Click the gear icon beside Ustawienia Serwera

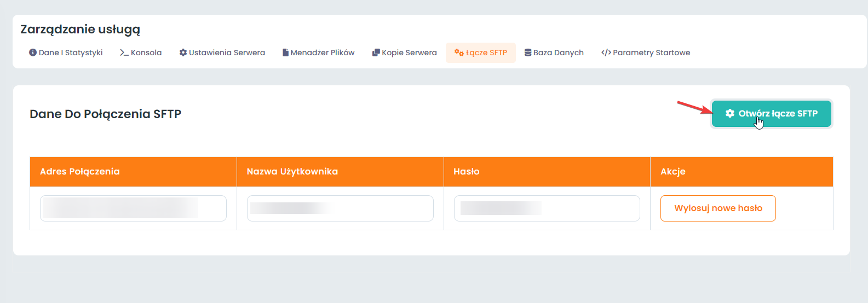coord(183,53)
